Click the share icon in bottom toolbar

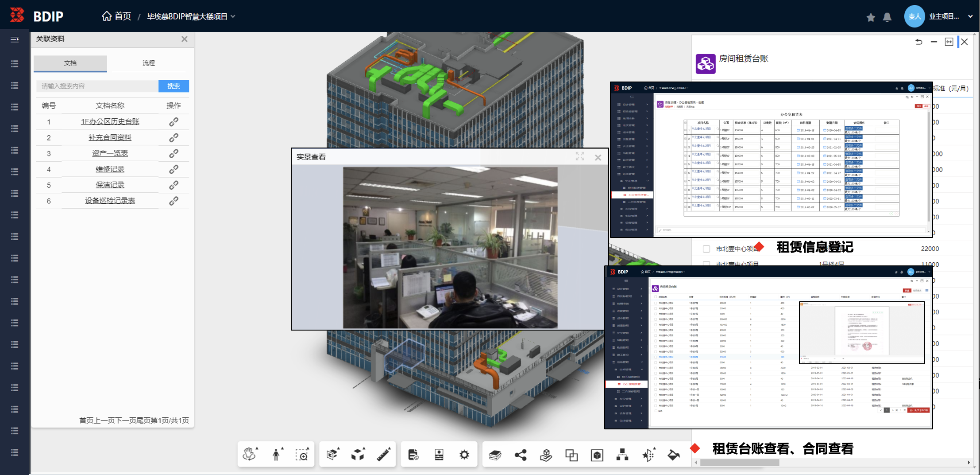pos(521,455)
